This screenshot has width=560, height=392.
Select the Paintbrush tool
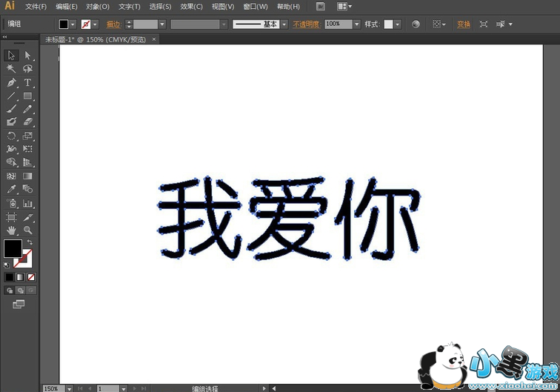[x=11, y=109]
